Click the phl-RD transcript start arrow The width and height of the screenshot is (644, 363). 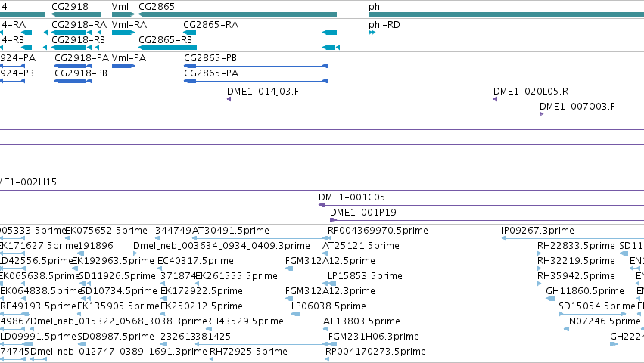click(x=372, y=33)
